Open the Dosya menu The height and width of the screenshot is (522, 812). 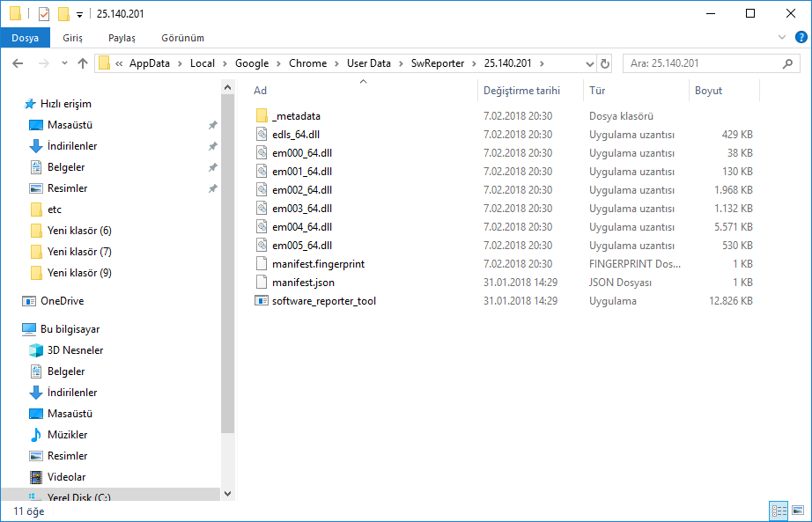coord(26,38)
